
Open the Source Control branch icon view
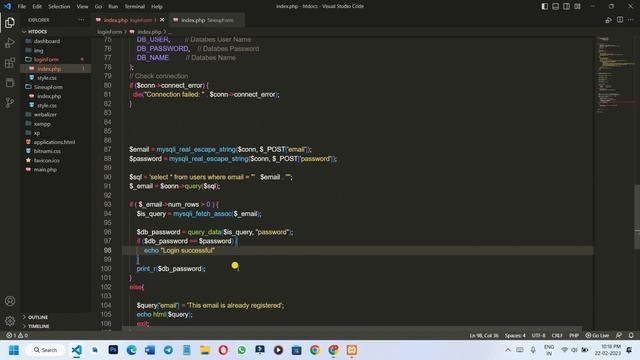click(x=10, y=102)
